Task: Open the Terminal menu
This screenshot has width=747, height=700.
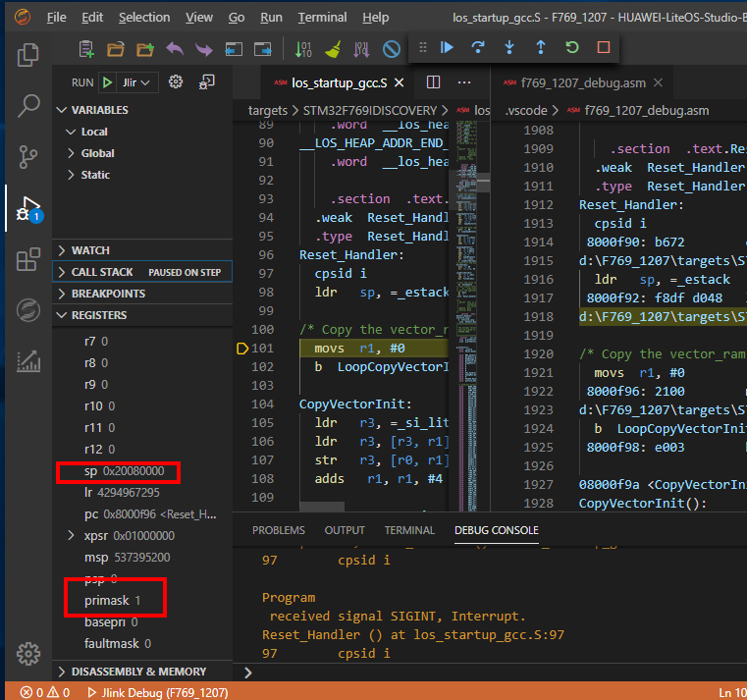Action: tap(322, 18)
